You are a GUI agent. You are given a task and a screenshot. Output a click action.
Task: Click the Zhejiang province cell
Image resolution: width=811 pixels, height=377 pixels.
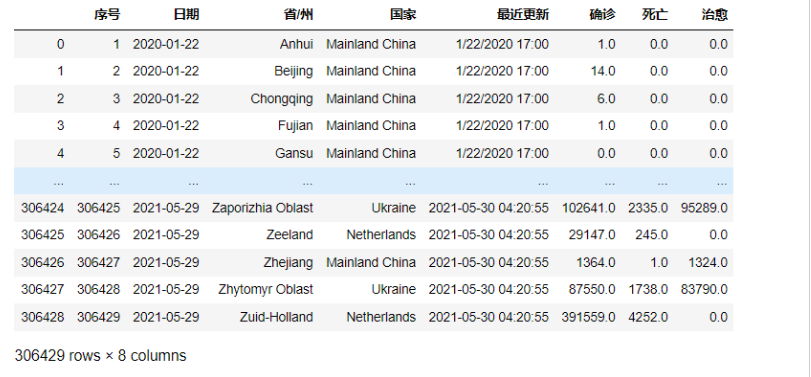point(288,263)
